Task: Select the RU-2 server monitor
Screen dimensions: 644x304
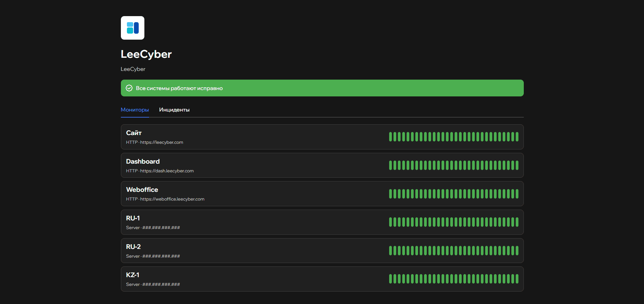Action: click(133, 247)
